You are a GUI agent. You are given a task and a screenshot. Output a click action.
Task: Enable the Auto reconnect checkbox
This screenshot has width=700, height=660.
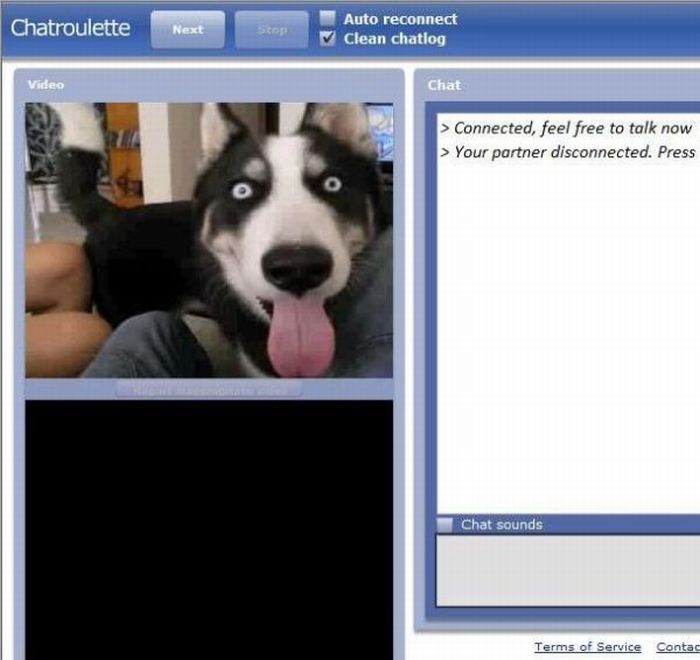[327, 18]
